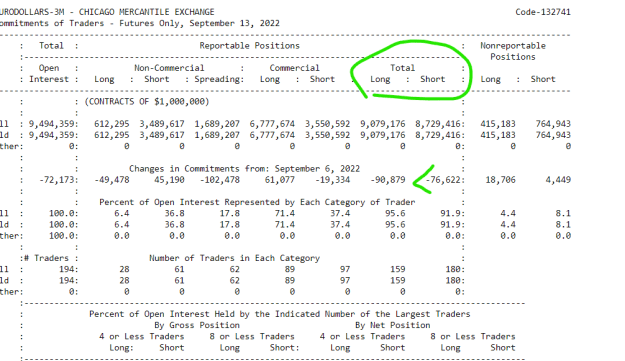This screenshot has width=625, height=361.
Task: Click 95.6 in the first percent row
Action: (395, 213)
